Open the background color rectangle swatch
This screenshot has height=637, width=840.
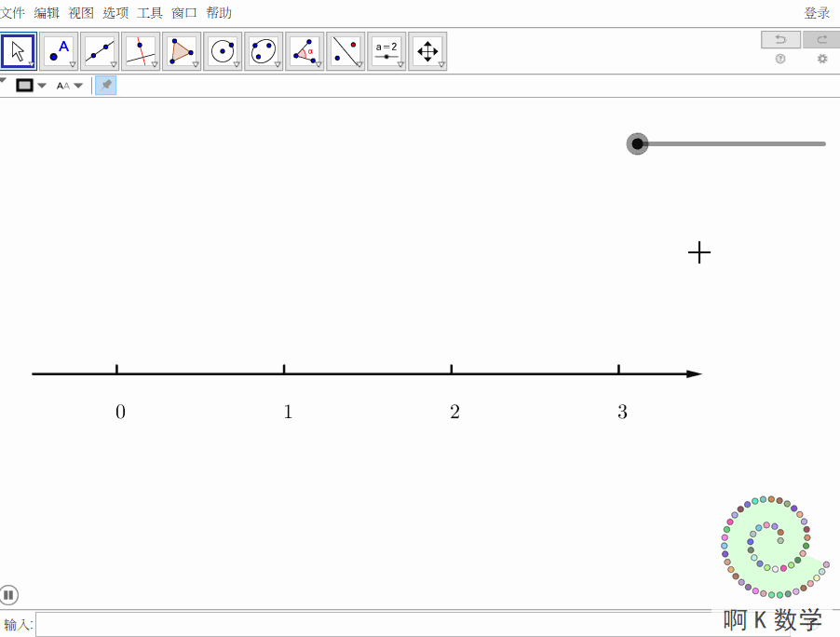point(24,85)
